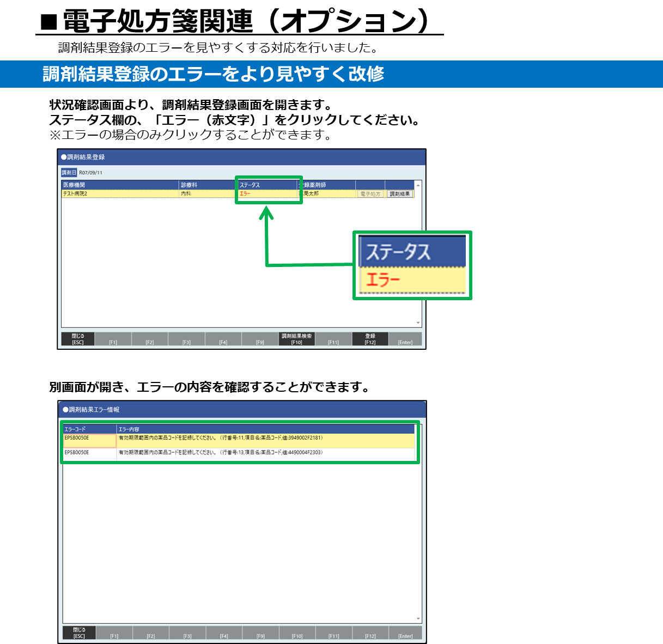Click the エラーコード column header

click(89, 429)
